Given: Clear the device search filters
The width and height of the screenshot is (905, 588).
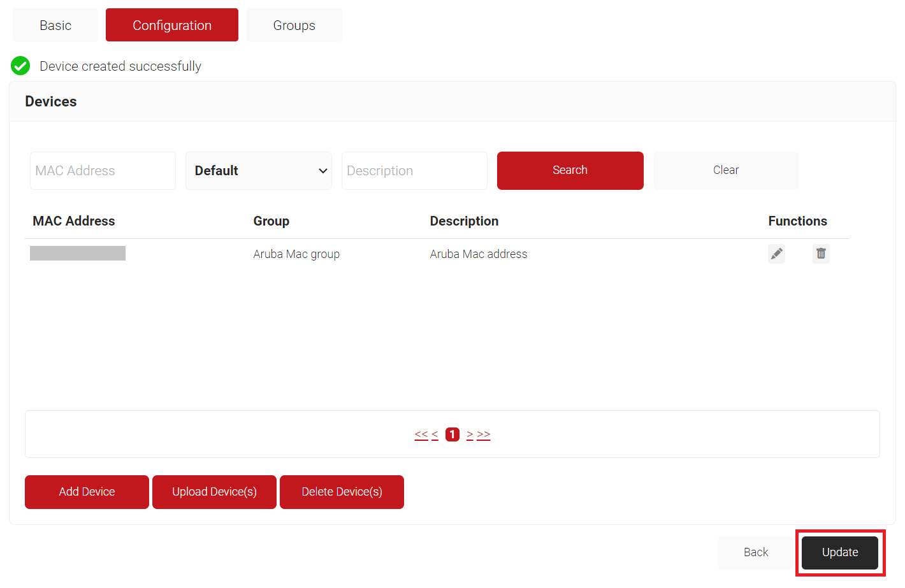Looking at the screenshot, I should 725,170.
